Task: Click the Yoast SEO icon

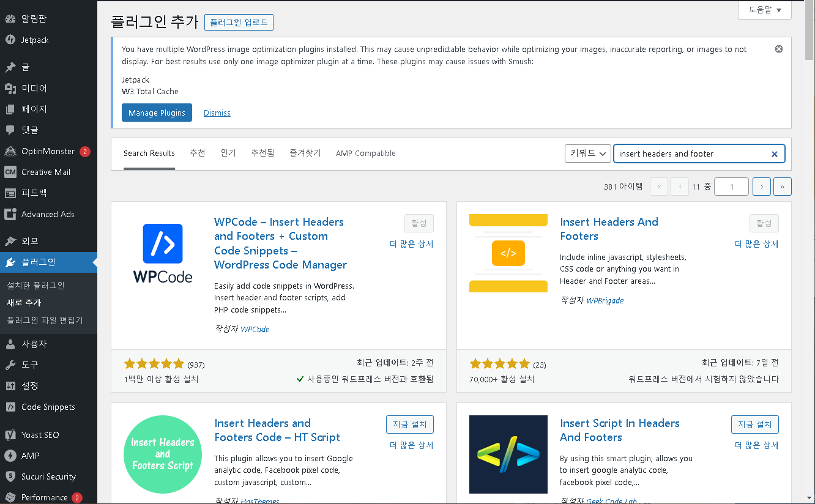Action: click(x=10, y=435)
